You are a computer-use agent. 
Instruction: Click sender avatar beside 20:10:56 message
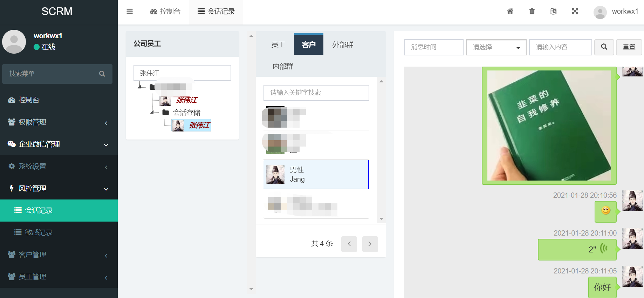[x=632, y=201]
